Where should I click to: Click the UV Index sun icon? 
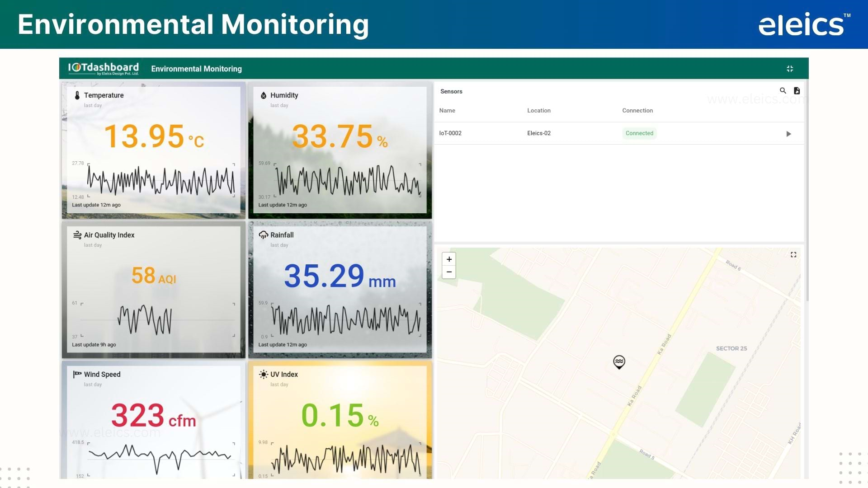click(264, 374)
